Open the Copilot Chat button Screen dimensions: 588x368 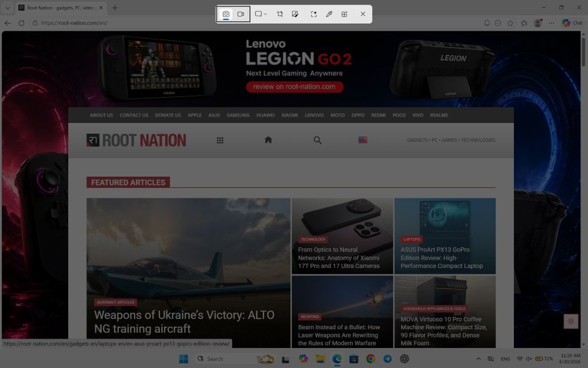[572, 23]
